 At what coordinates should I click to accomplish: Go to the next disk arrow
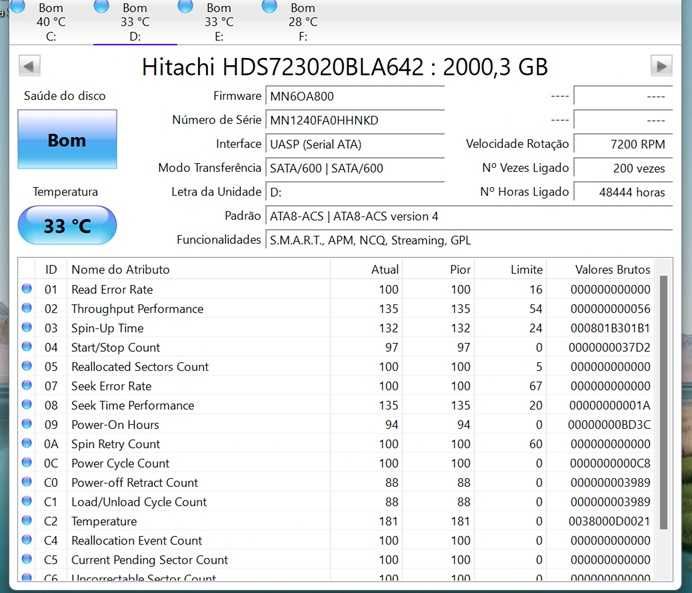[x=661, y=66]
